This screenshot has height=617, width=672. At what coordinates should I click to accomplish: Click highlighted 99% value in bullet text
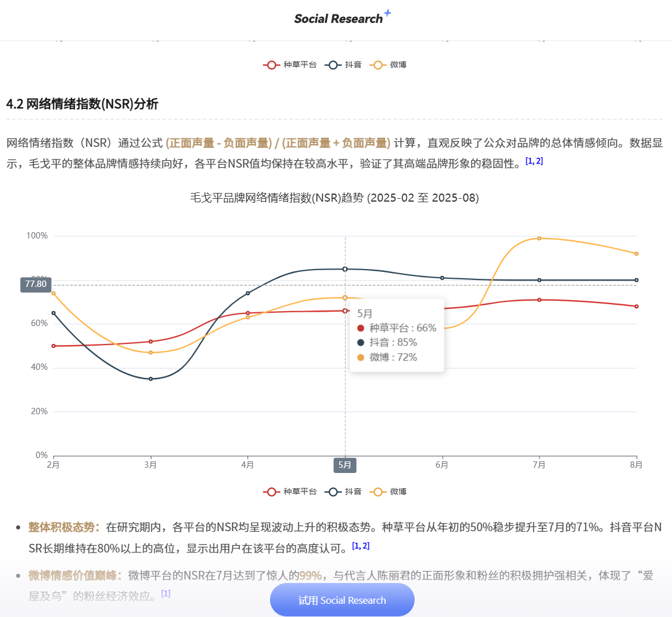[x=310, y=576]
